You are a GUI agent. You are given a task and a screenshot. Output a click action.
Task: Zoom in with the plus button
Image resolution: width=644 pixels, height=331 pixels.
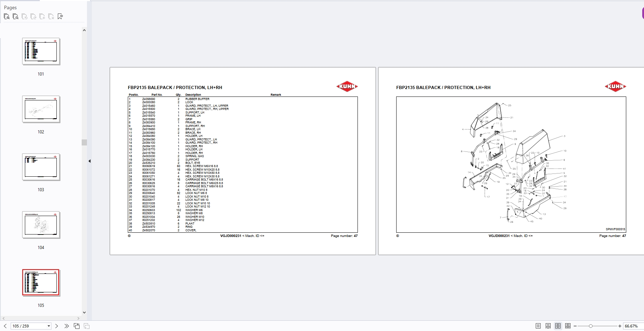620,326
